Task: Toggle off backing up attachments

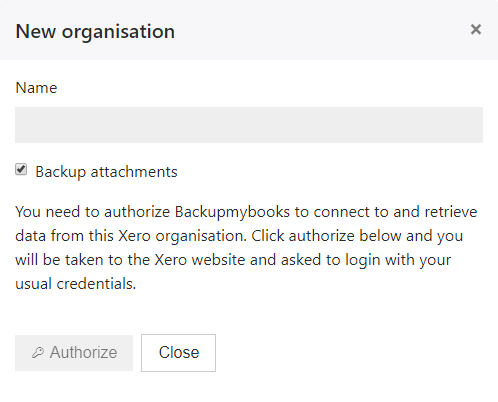Action: 21,169
